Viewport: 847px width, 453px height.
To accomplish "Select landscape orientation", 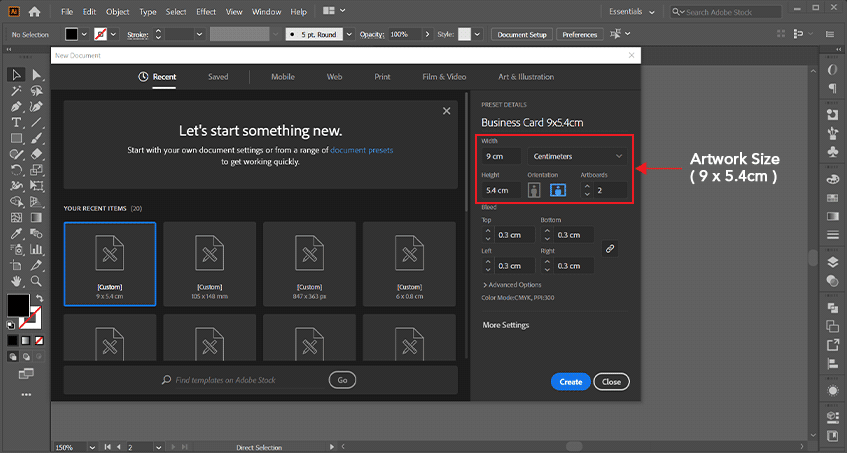I will pos(557,190).
